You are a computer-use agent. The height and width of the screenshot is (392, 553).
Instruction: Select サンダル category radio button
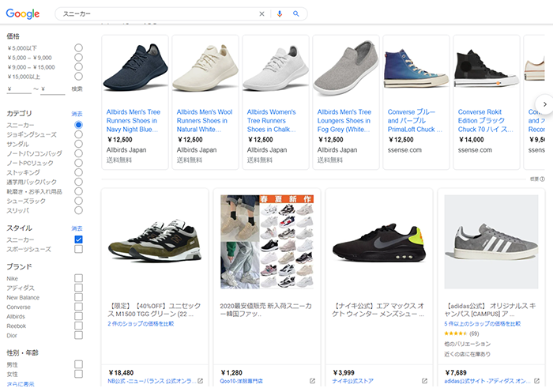pyautogui.click(x=78, y=144)
